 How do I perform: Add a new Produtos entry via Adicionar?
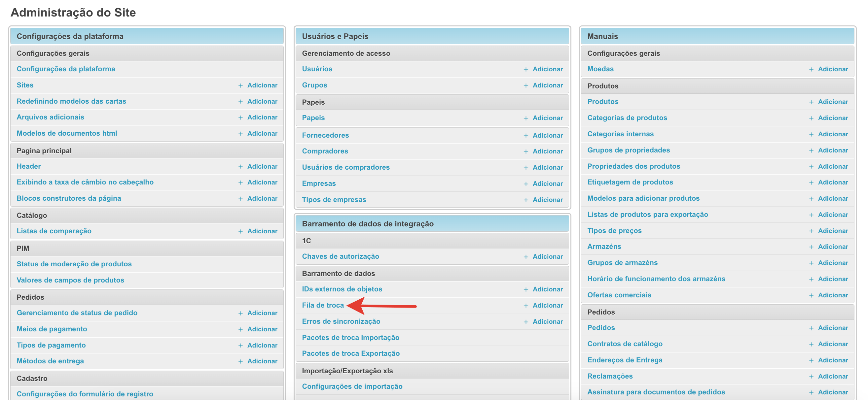[x=833, y=102]
